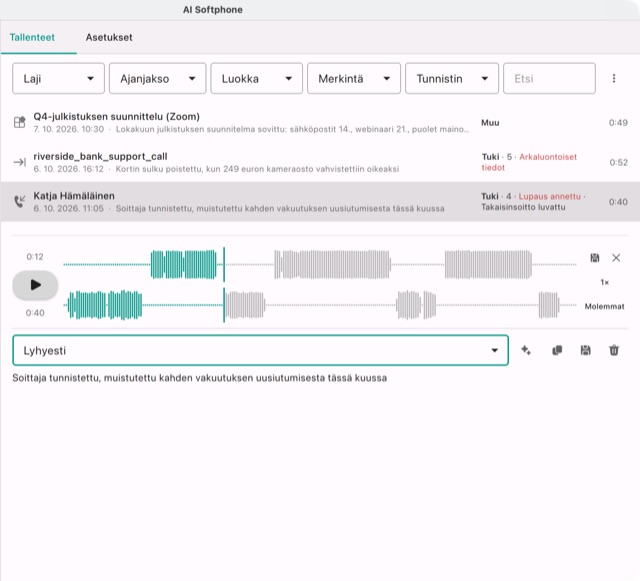This screenshot has height=581, width=640.
Task: Click the import arrow icon of riverside_bank_support_call
Action: pos(20,162)
